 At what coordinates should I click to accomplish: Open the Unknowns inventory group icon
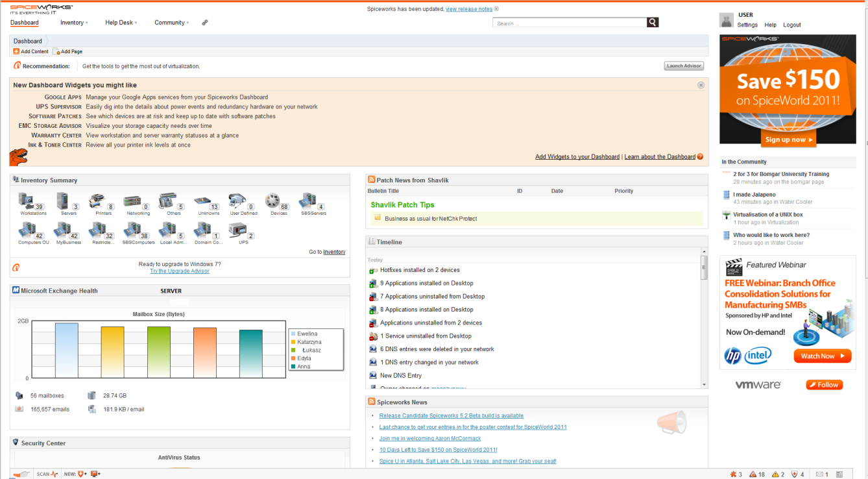(x=202, y=201)
